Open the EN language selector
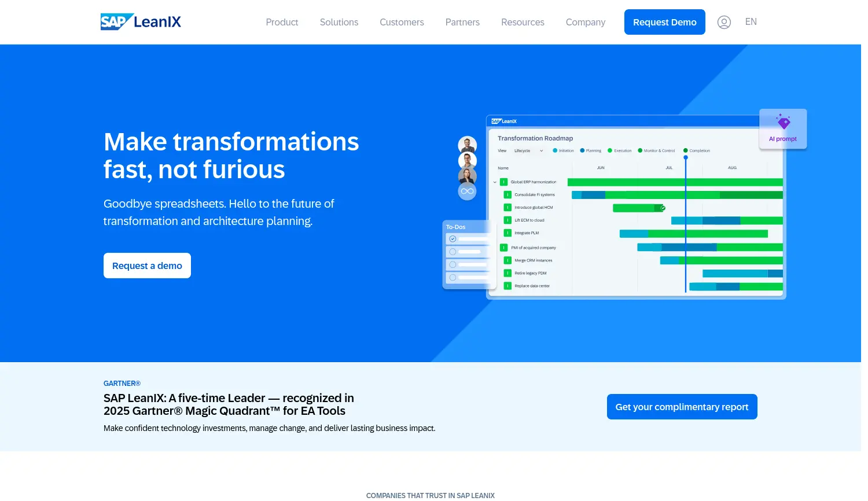 click(x=751, y=22)
